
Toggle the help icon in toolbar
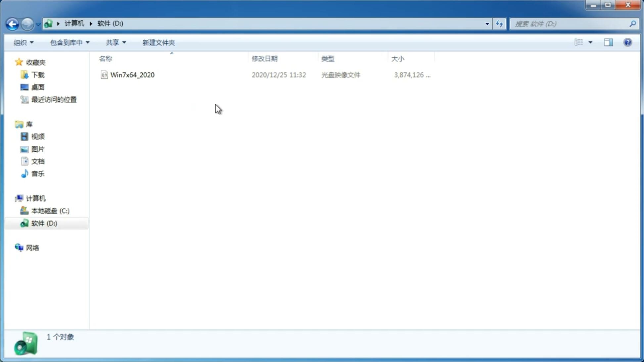click(x=628, y=42)
